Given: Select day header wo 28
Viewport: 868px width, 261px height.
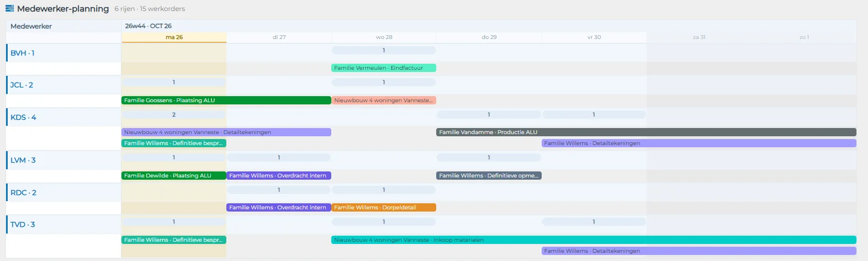Looking at the screenshot, I should [384, 37].
